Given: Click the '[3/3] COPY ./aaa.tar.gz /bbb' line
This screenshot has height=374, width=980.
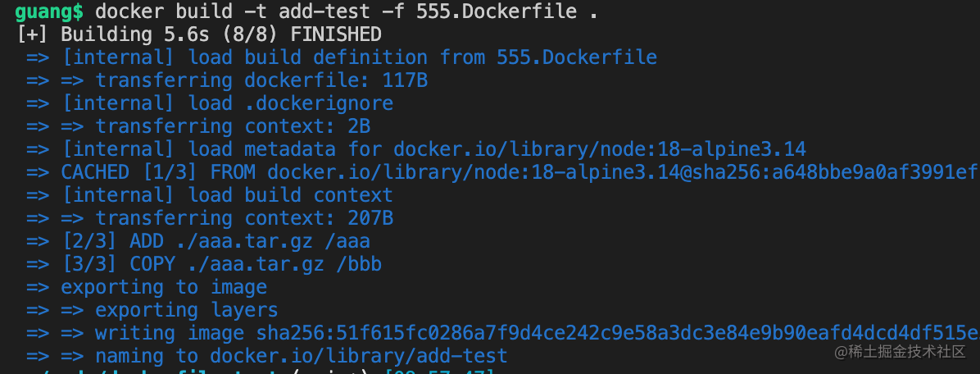Looking at the screenshot, I should [204, 264].
